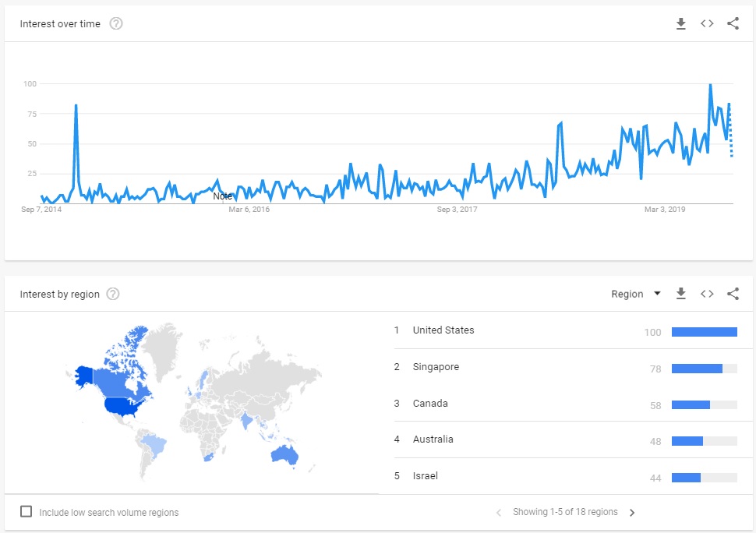Open embed code for Interest by region
Screen dimensions: 756x533
click(x=707, y=294)
